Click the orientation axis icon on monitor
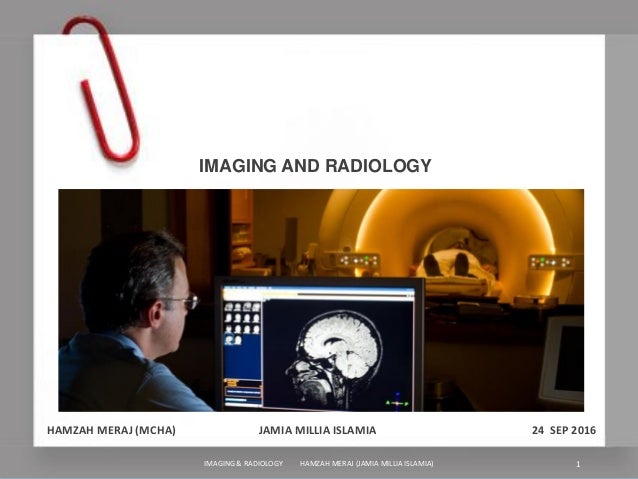This screenshot has height=479, width=638. (397, 399)
